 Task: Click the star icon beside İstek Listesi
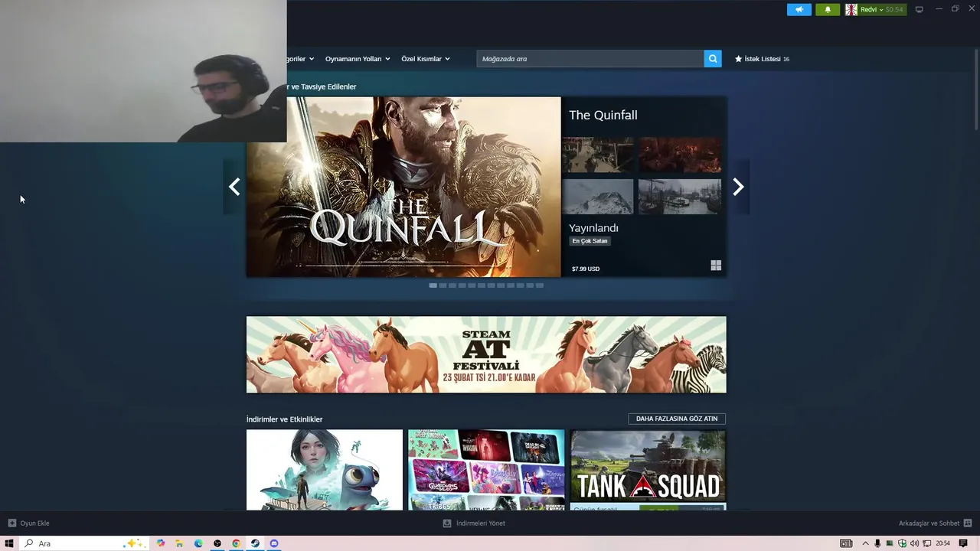tap(739, 59)
